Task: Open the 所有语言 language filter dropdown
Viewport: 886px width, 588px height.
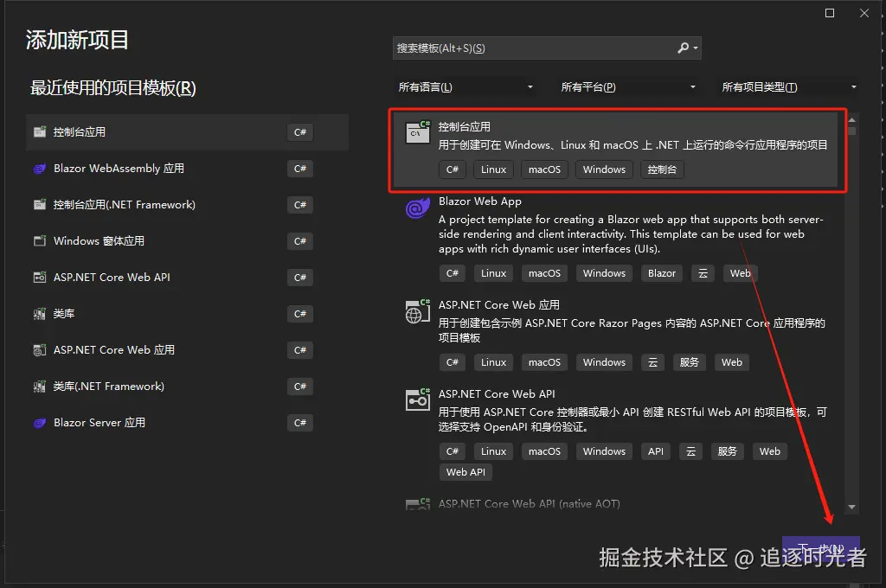Action: [x=465, y=87]
